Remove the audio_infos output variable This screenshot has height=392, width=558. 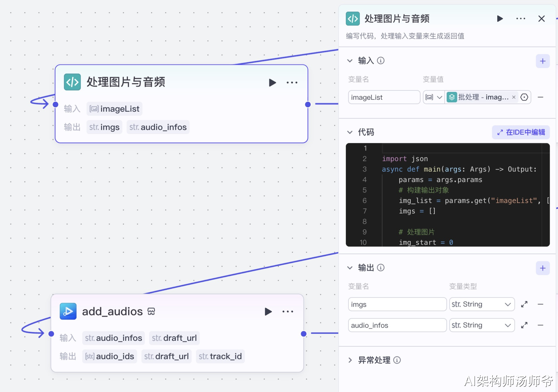click(x=540, y=325)
